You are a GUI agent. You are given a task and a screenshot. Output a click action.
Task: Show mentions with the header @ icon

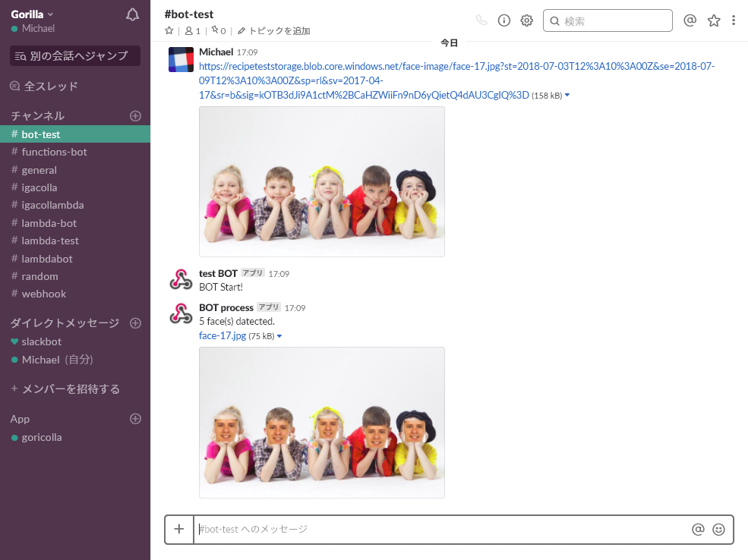coord(690,20)
